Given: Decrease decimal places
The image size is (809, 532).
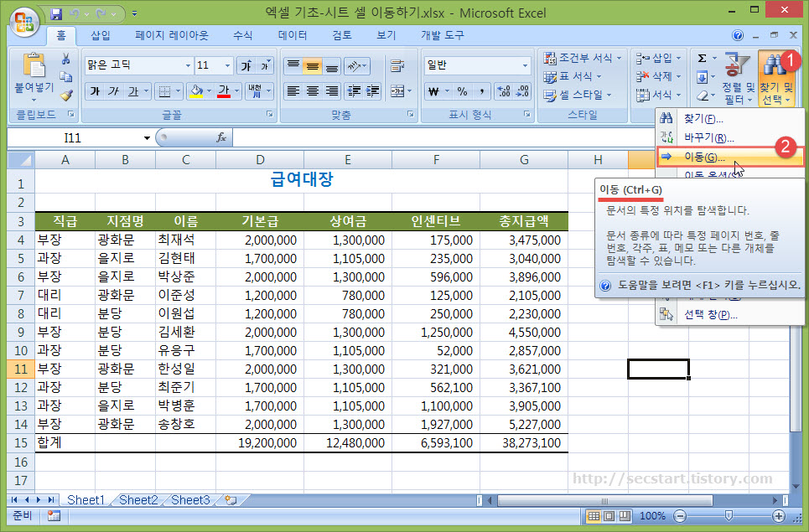Looking at the screenshot, I should point(522,92).
